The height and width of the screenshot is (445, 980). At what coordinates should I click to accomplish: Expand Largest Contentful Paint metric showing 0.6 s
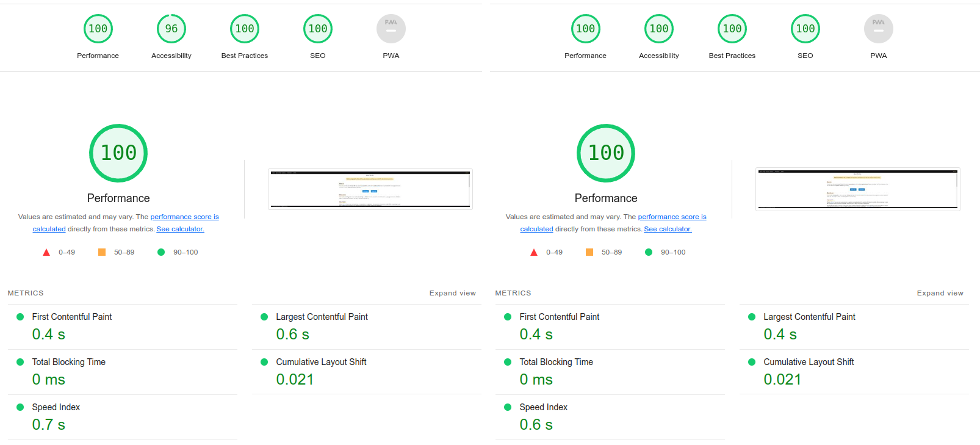(x=322, y=317)
